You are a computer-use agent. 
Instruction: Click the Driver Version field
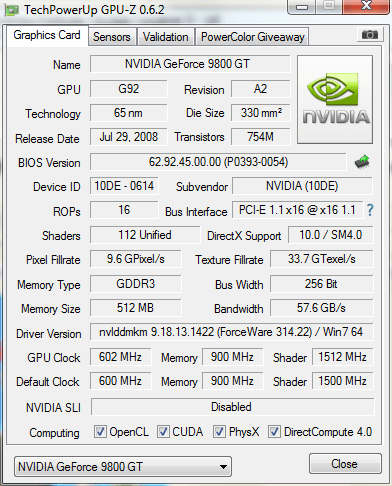231,332
